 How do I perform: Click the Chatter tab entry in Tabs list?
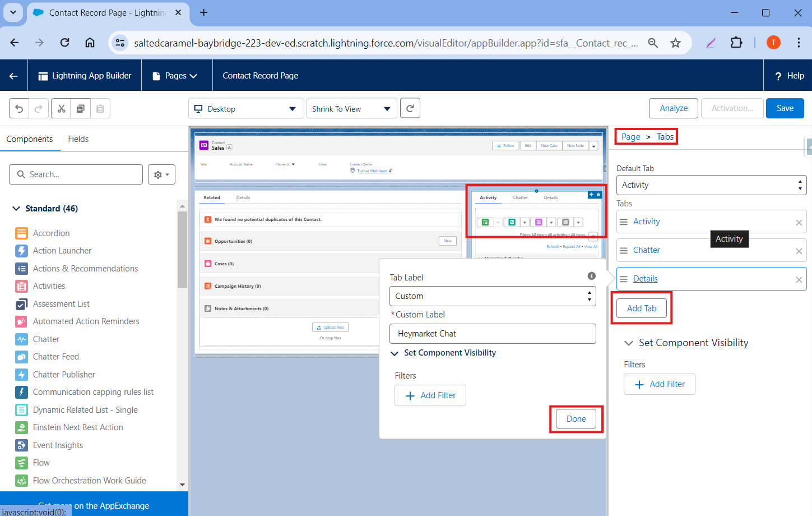(647, 250)
